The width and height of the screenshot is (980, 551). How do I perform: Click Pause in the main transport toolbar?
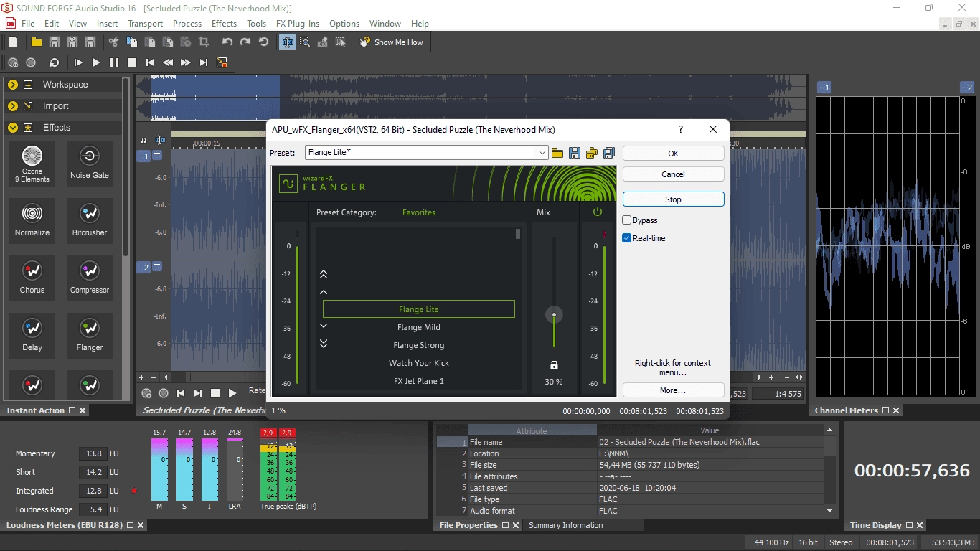click(114, 62)
